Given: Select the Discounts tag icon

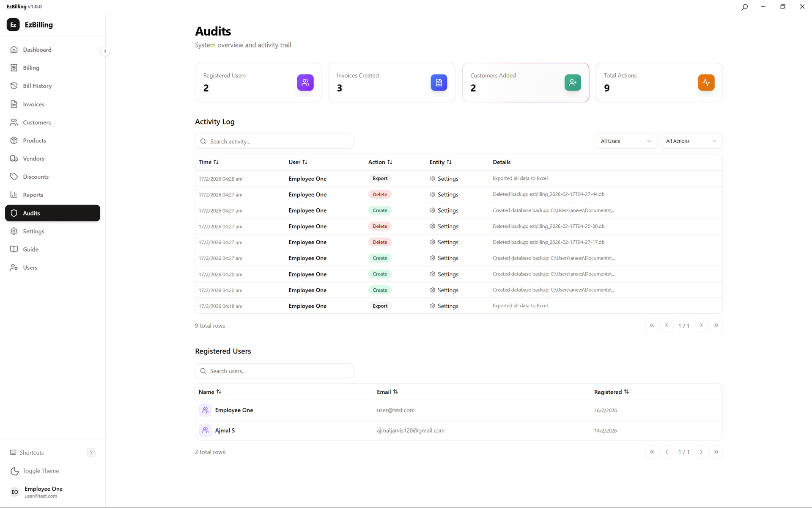Looking at the screenshot, I should click(x=14, y=177).
